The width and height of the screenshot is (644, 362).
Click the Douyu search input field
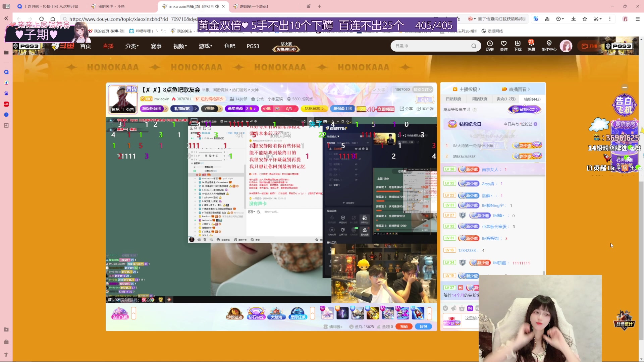point(431,46)
